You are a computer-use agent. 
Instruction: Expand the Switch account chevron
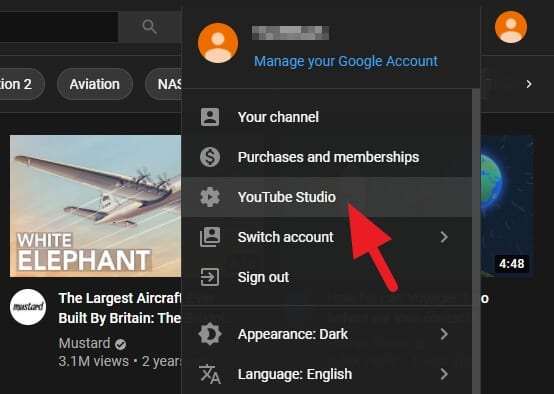444,237
